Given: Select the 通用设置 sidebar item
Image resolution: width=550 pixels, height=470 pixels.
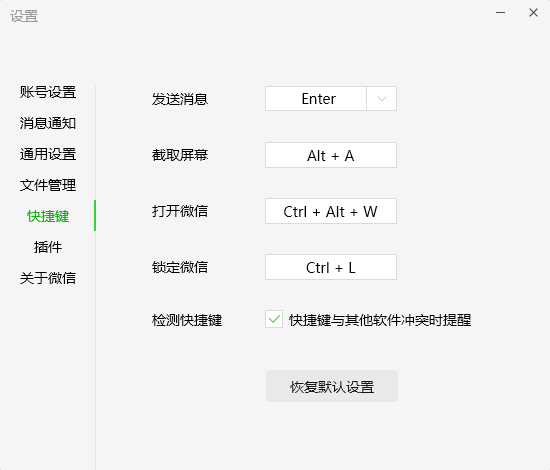Looking at the screenshot, I should [48, 154].
